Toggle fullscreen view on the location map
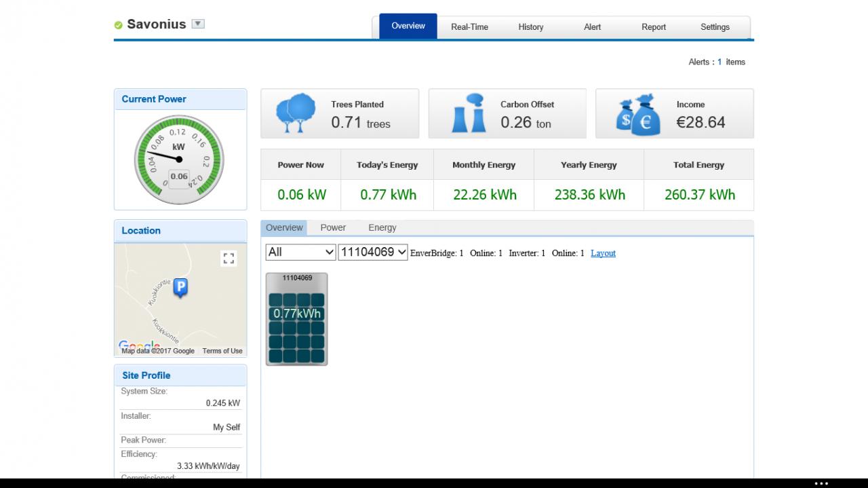868x488 pixels. click(x=229, y=259)
